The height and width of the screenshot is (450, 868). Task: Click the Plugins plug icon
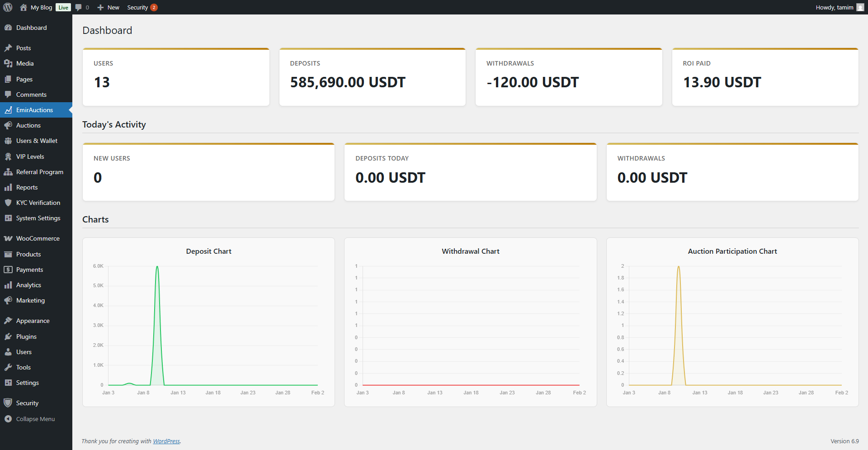coord(8,336)
